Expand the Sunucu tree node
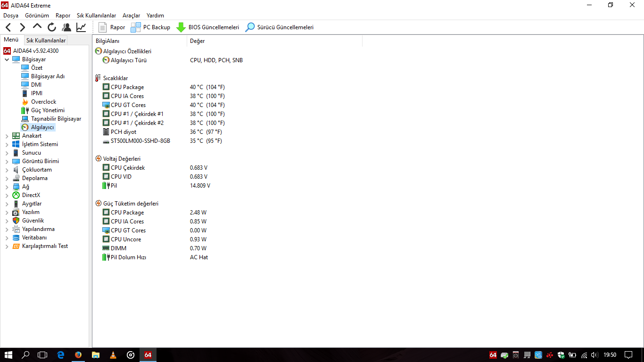Image resolution: width=644 pixels, height=362 pixels. (7, 153)
